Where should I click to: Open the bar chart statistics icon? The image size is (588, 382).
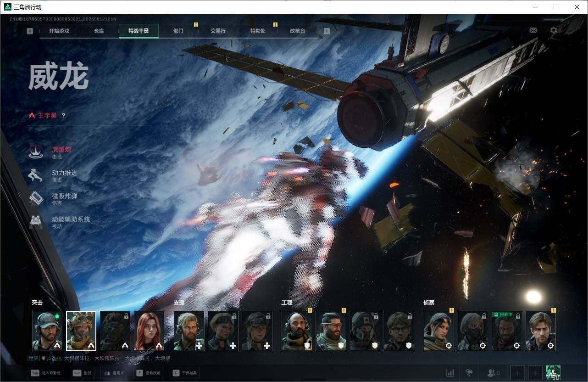click(x=450, y=373)
